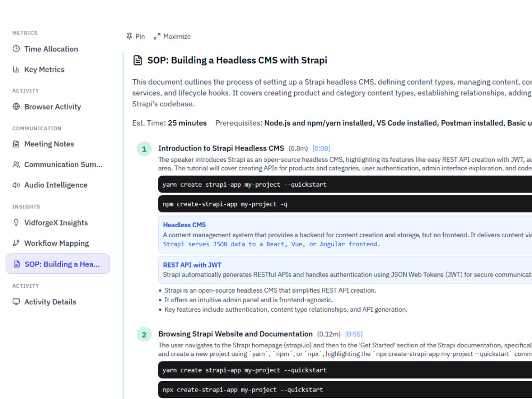This screenshot has height=399, width=532.
Task: Click the maximize arrows icon
Action: tap(157, 36)
